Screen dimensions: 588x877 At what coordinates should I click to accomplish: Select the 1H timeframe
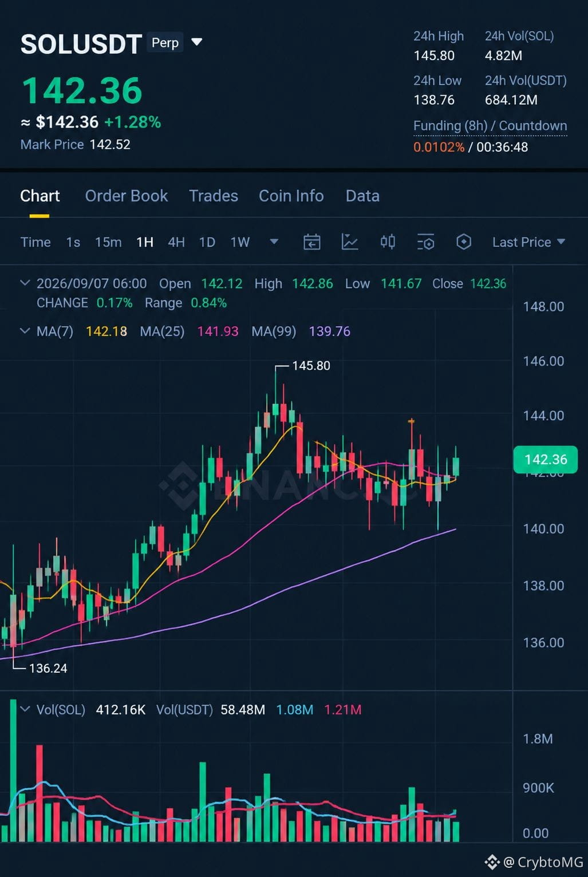pyautogui.click(x=145, y=242)
